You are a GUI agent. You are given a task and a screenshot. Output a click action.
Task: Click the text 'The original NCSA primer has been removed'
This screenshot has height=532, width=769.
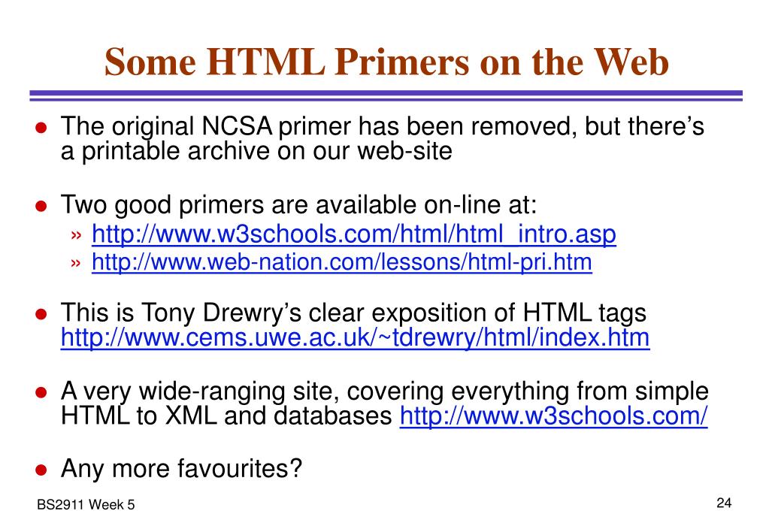(x=316, y=126)
